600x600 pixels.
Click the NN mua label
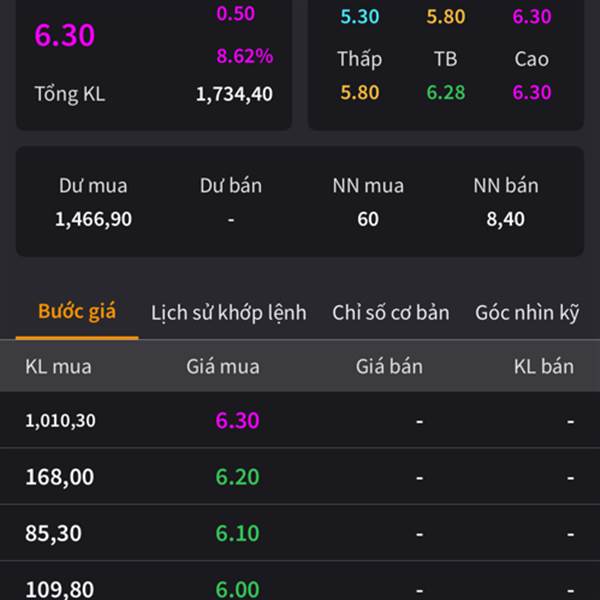(368, 186)
